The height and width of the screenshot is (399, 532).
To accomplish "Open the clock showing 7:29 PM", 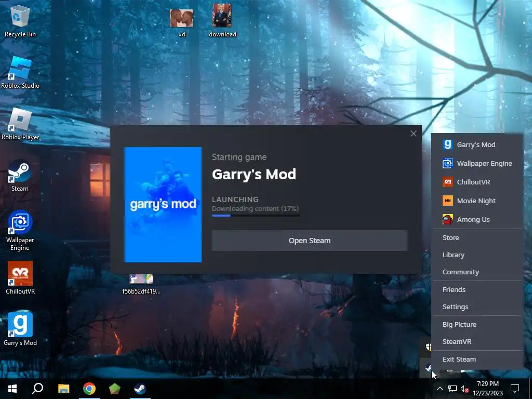I will (488, 389).
